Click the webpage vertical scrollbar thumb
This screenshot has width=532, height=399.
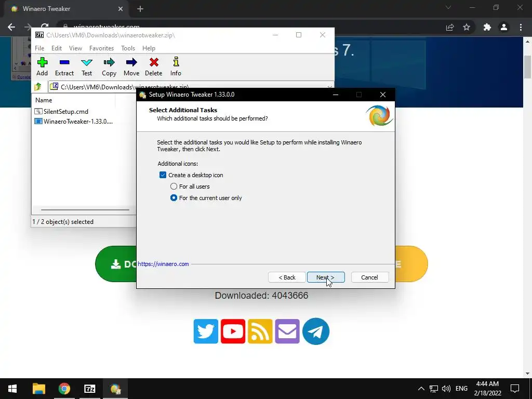click(527, 67)
